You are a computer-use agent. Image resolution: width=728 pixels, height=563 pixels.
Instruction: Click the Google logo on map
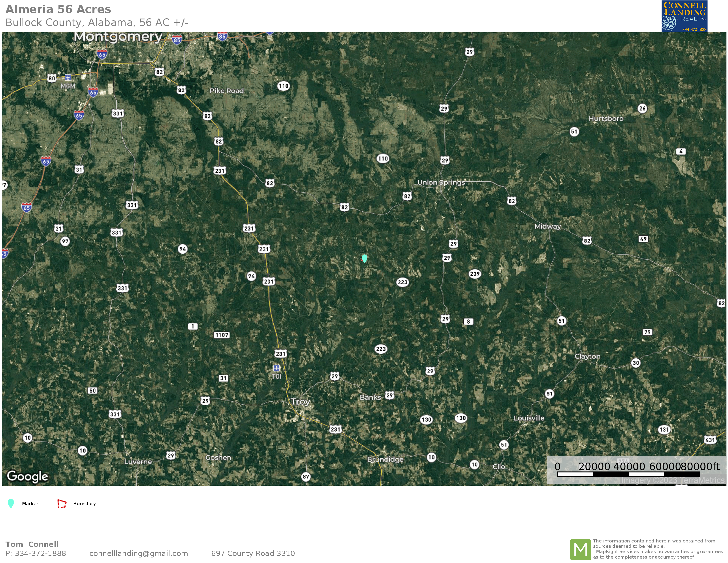(28, 476)
